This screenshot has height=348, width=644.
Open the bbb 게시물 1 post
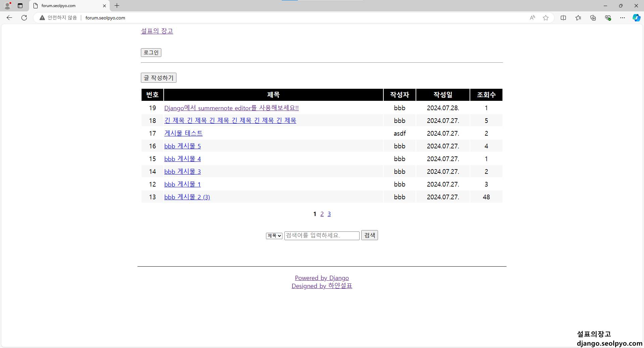point(182,184)
